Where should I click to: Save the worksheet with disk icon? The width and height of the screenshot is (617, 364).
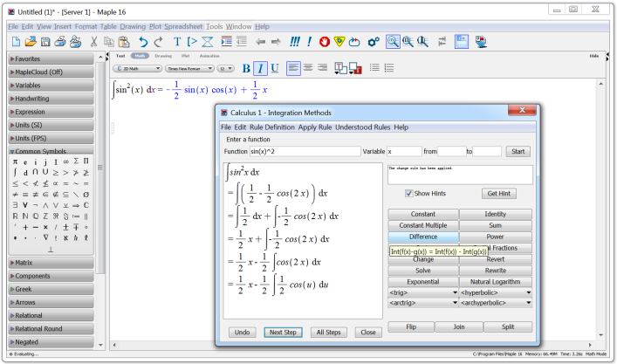[45, 41]
